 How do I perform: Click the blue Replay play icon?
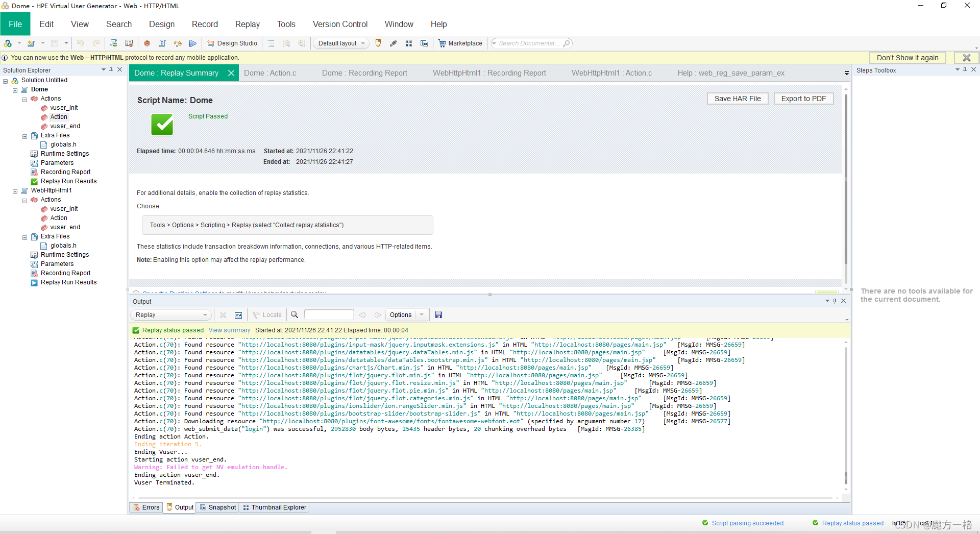click(193, 43)
